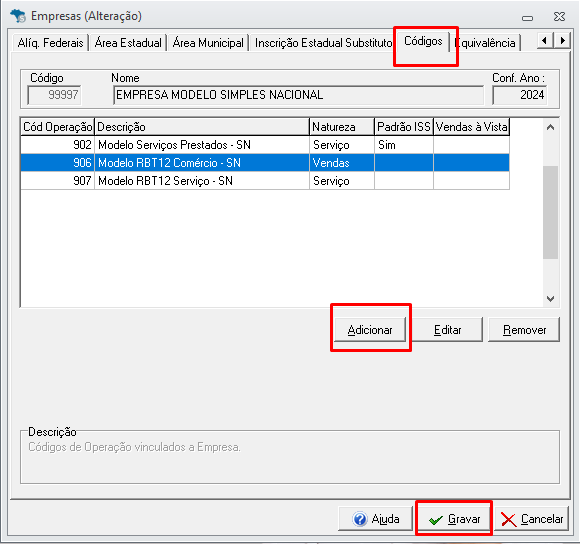The image size is (580, 544).
Task: Click the Editar button
Action: [x=447, y=330]
